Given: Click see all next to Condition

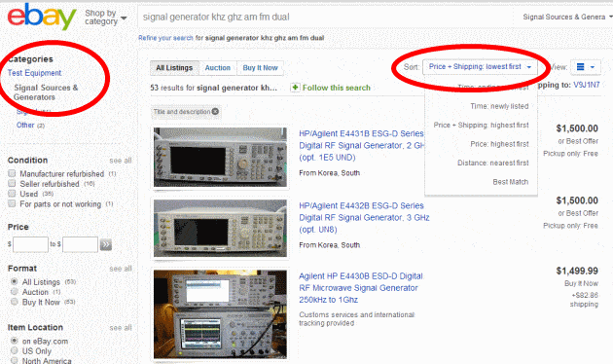Looking at the screenshot, I should click(121, 161).
